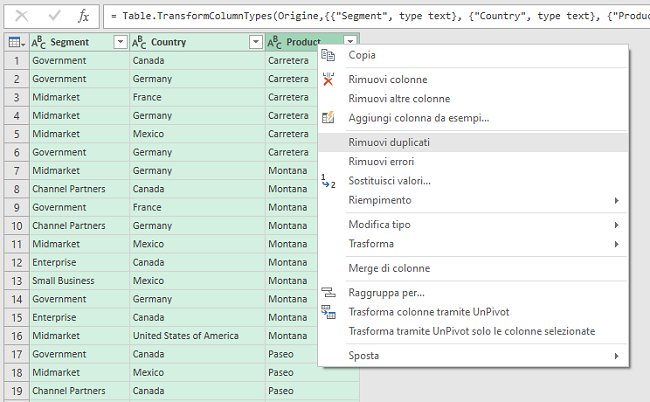The width and height of the screenshot is (650, 402).
Task: Click Paseo cell in row 17
Action: click(x=292, y=354)
